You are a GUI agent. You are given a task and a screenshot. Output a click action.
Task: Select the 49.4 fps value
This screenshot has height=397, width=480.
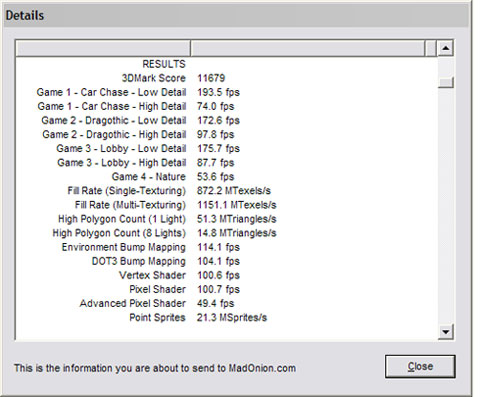coord(215,303)
